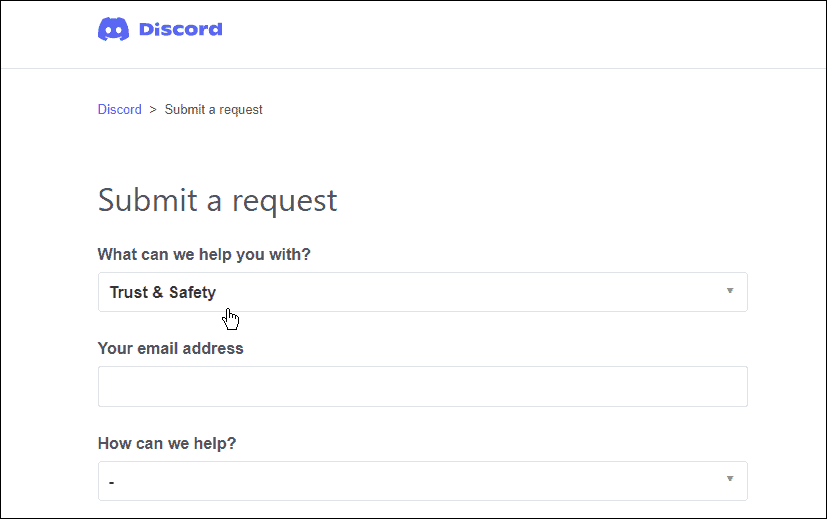The width and height of the screenshot is (827, 519).
Task: Click the word 'Safety' in the first dropdown
Action: coord(192,292)
